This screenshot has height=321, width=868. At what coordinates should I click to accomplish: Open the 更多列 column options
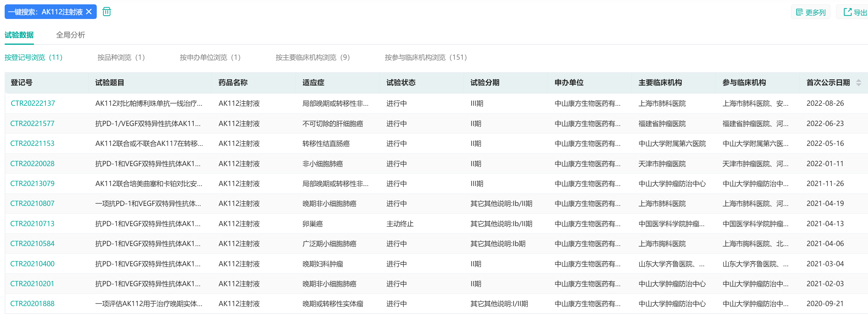coord(810,12)
